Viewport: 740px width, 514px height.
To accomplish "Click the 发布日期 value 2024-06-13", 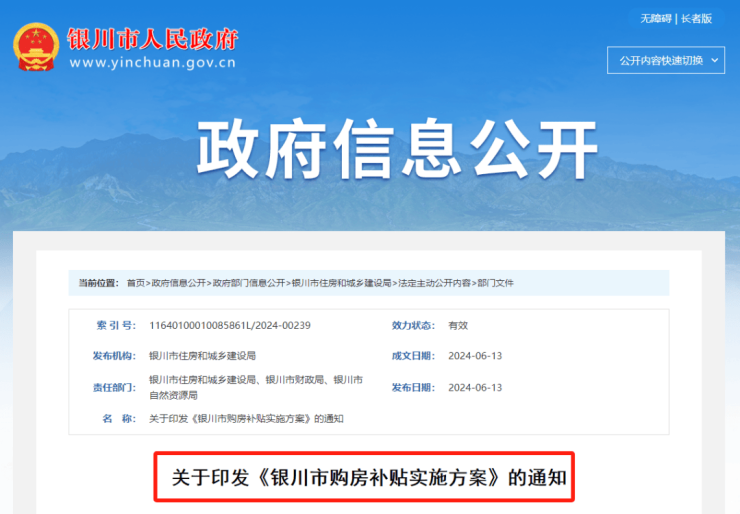I will pos(475,388).
